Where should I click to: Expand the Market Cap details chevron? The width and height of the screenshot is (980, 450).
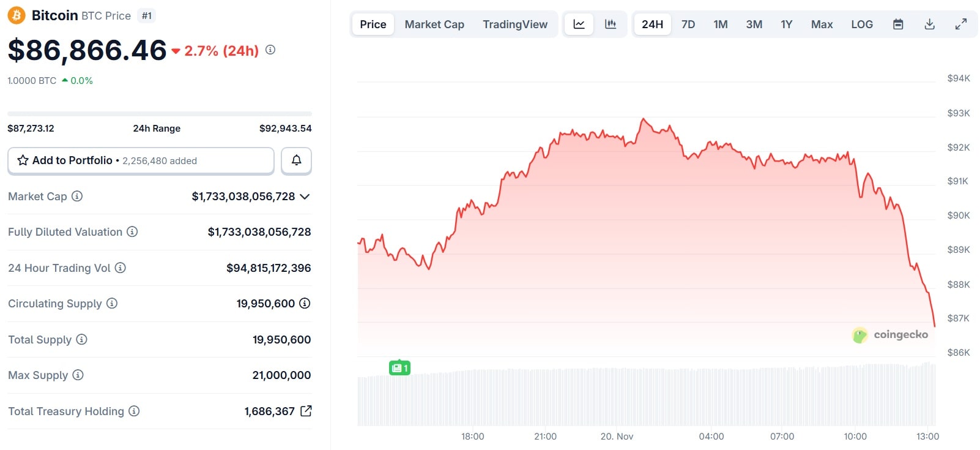click(305, 197)
